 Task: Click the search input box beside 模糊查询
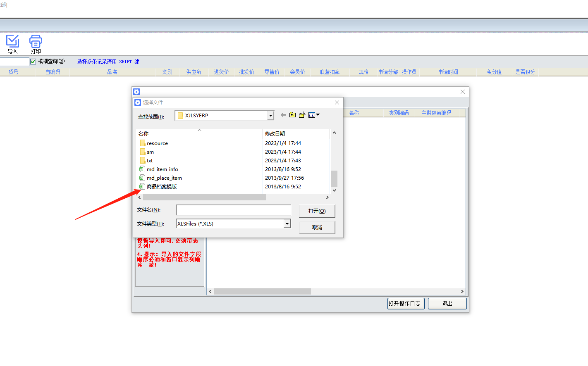pos(14,62)
